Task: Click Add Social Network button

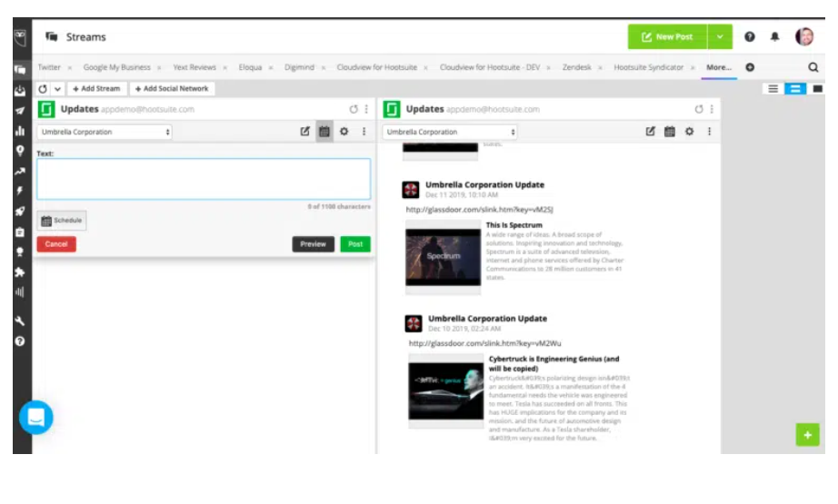Action: [172, 89]
